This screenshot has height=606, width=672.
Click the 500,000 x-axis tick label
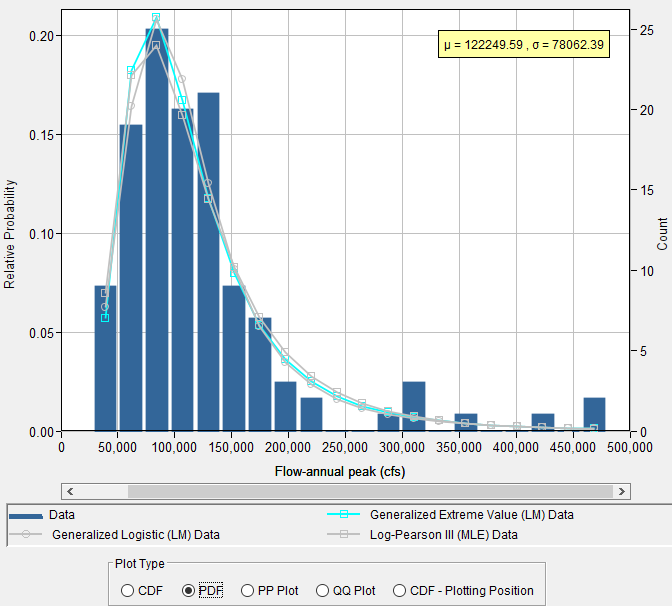[x=630, y=447]
